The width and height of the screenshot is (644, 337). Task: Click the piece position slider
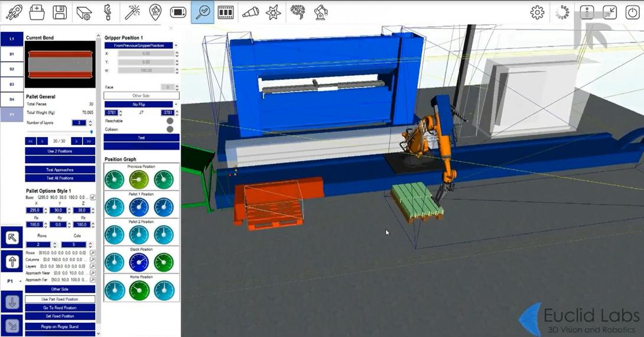pyautogui.click(x=60, y=132)
